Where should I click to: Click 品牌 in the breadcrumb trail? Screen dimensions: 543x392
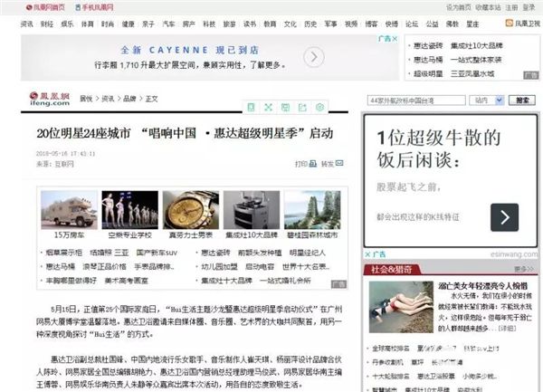point(129,99)
